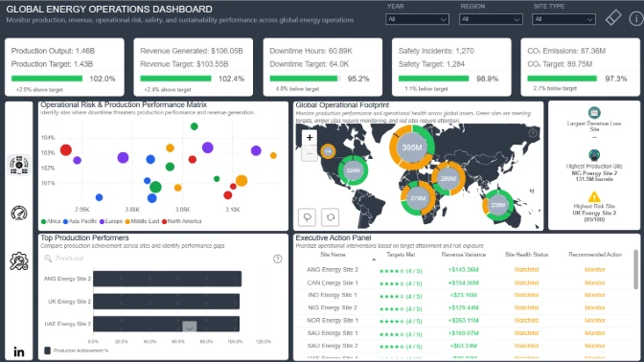Toggle the Africa legend item
This screenshot has width=644, height=362.
coord(51,221)
